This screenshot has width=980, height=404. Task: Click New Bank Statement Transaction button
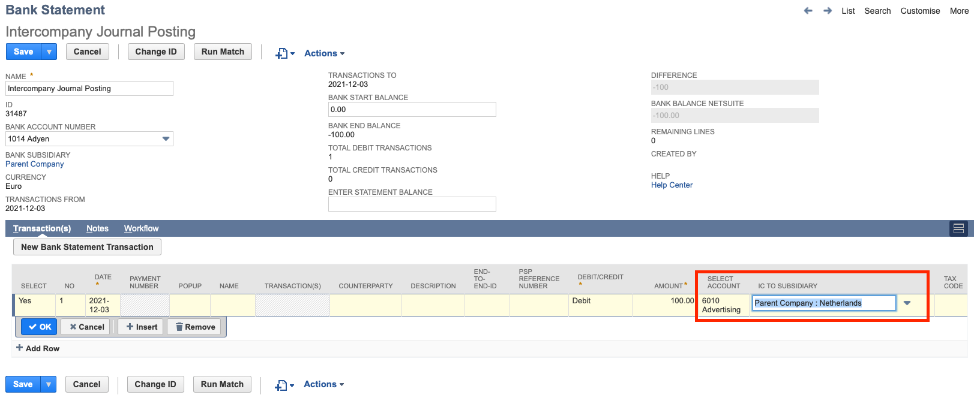[x=87, y=247]
